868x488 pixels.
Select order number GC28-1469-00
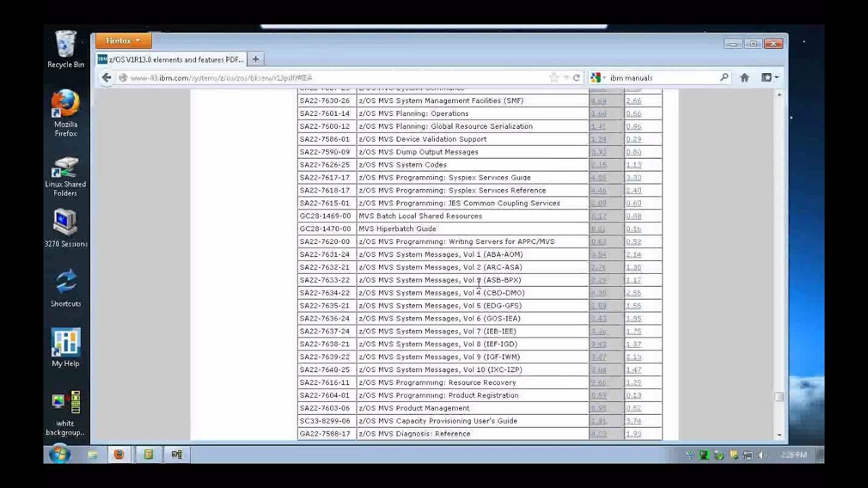[325, 216]
